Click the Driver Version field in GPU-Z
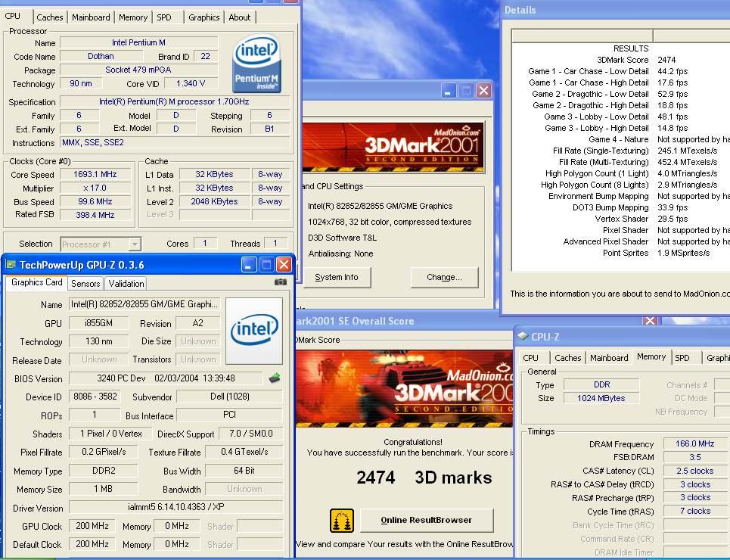 pos(176,507)
